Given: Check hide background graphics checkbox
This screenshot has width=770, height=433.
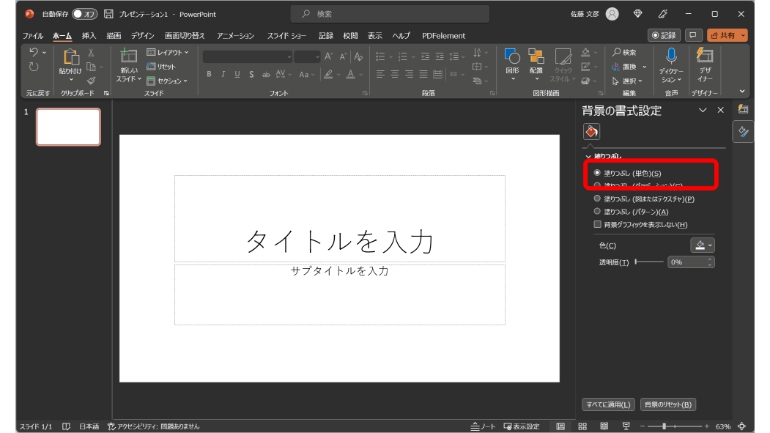Looking at the screenshot, I should click(x=598, y=224).
